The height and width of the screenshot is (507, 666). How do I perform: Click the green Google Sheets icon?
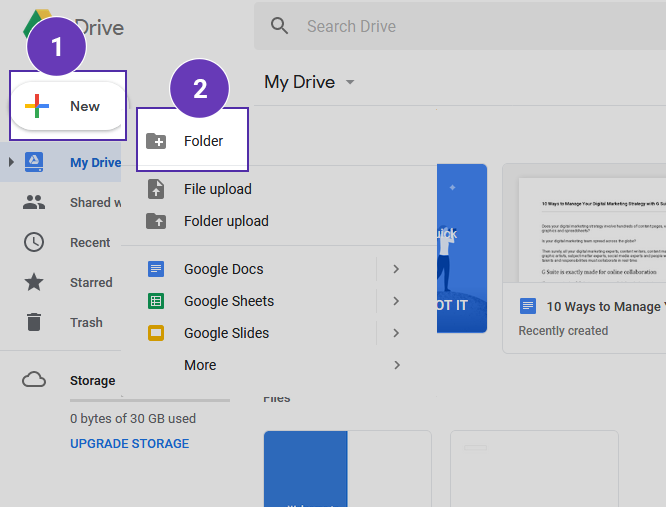click(x=156, y=301)
